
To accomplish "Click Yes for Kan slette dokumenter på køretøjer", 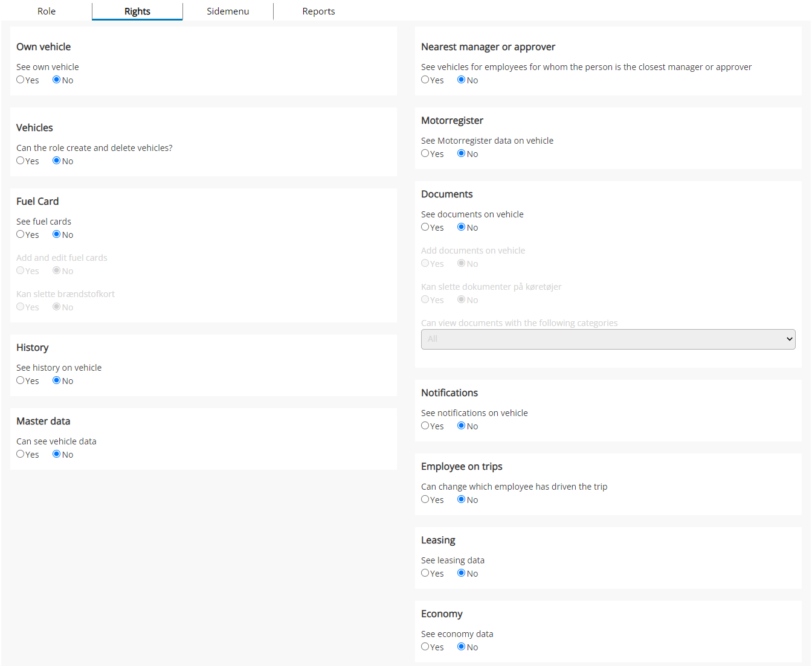I will click(x=425, y=299).
